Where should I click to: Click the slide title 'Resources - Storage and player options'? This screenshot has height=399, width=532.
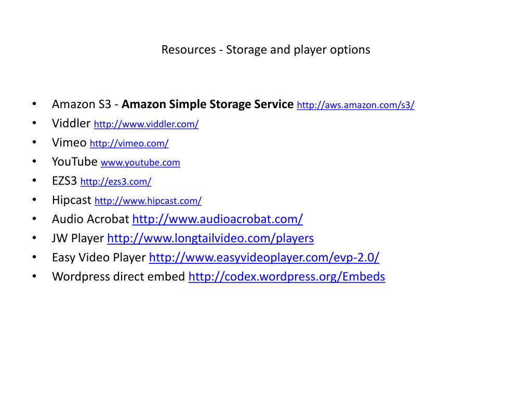click(265, 49)
